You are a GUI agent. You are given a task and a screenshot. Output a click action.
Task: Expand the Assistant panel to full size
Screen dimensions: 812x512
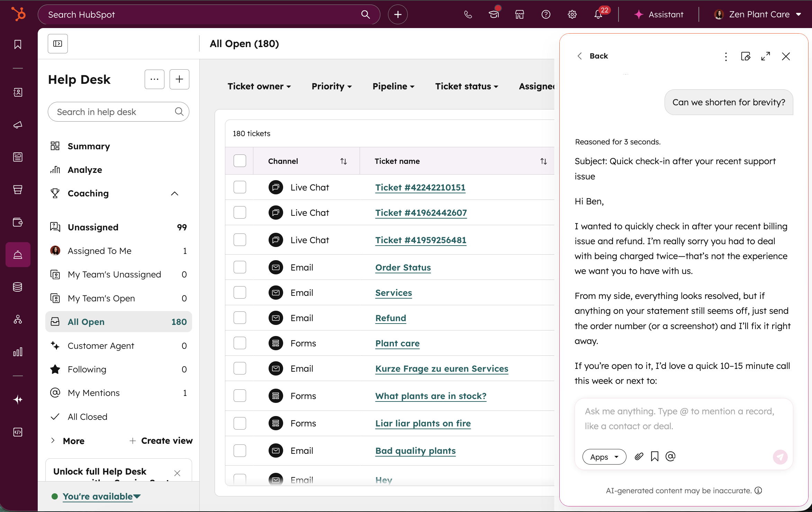tap(766, 56)
